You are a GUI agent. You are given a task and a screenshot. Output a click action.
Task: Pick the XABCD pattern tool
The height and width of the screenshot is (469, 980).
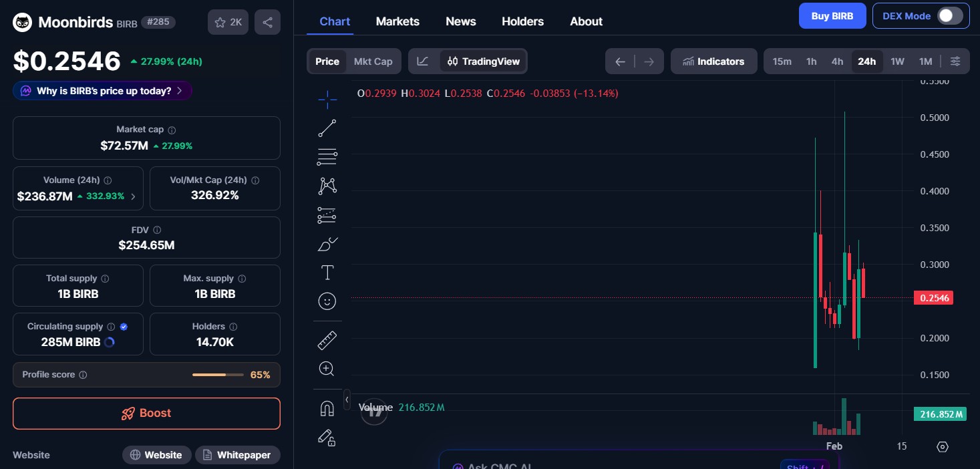[x=327, y=186]
